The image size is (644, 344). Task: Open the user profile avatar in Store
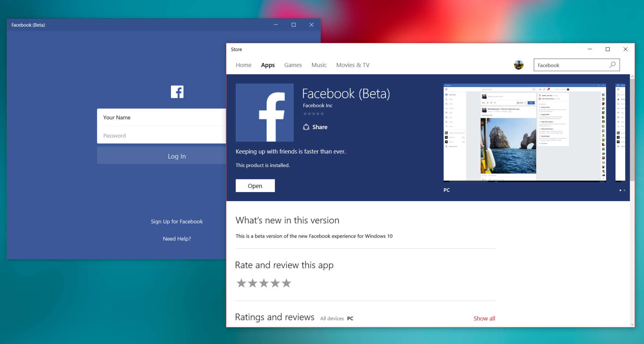point(519,65)
